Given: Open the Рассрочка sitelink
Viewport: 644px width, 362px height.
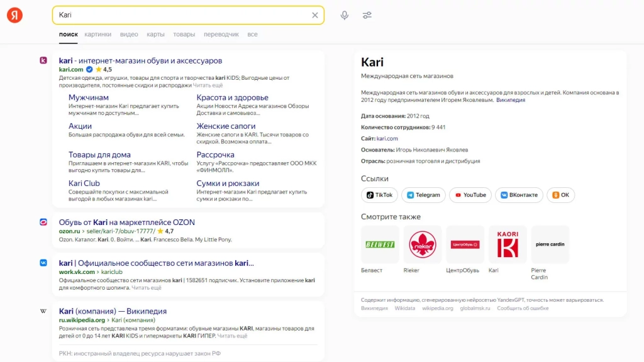Looking at the screenshot, I should click(215, 155).
